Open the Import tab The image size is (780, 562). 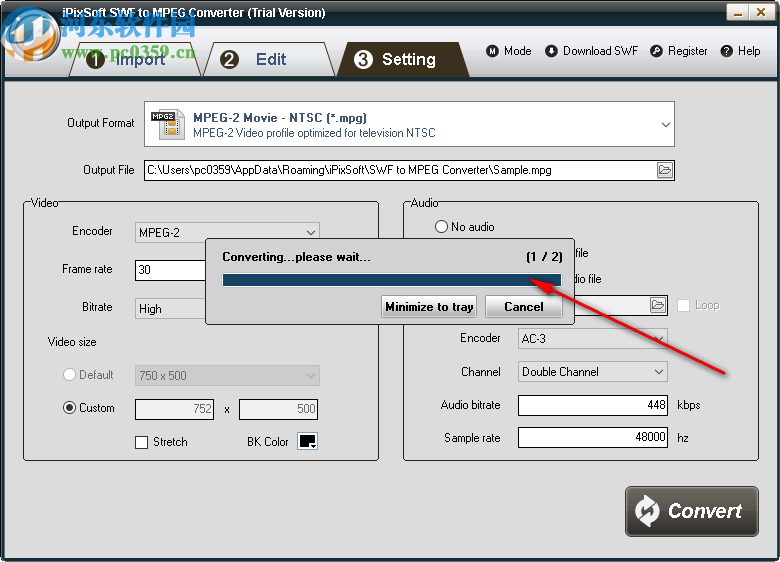(x=134, y=60)
